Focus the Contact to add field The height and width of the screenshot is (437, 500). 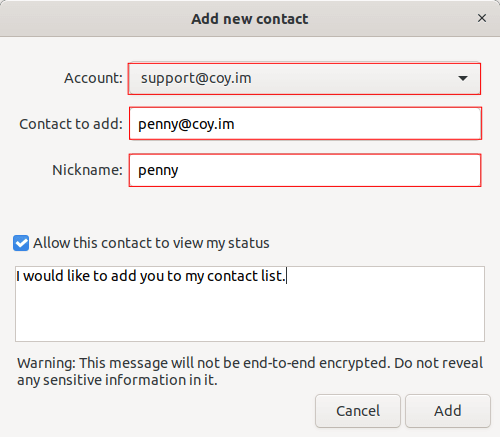click(305, 124)
